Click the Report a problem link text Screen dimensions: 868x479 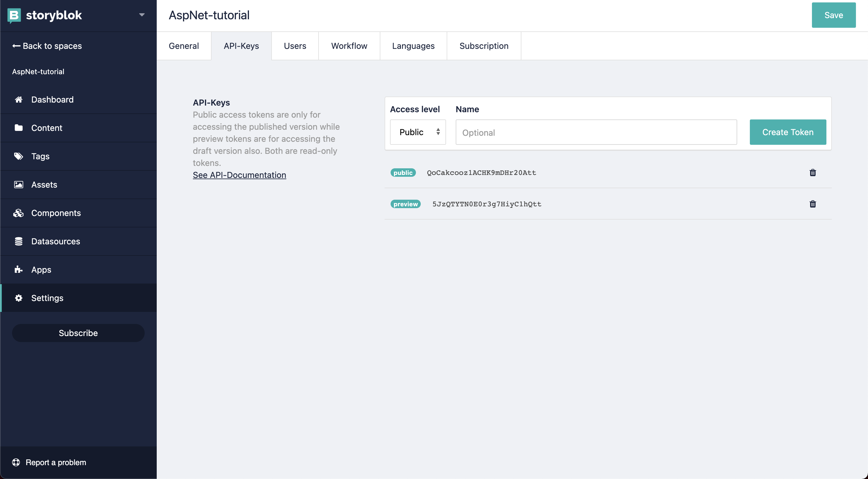coord(56,462)
